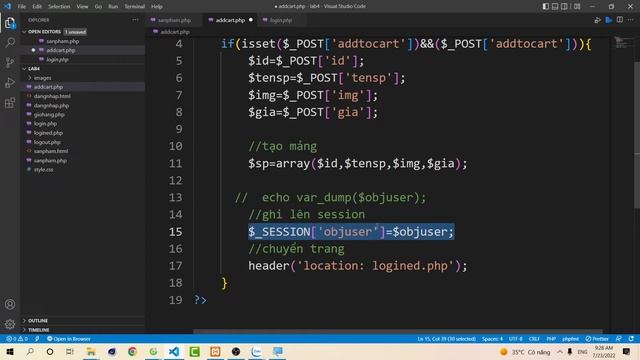Image resolution: width=640 pixels, height=360 pixels.
Task: Expand the Outline section
Action: (x=38, y=320)
